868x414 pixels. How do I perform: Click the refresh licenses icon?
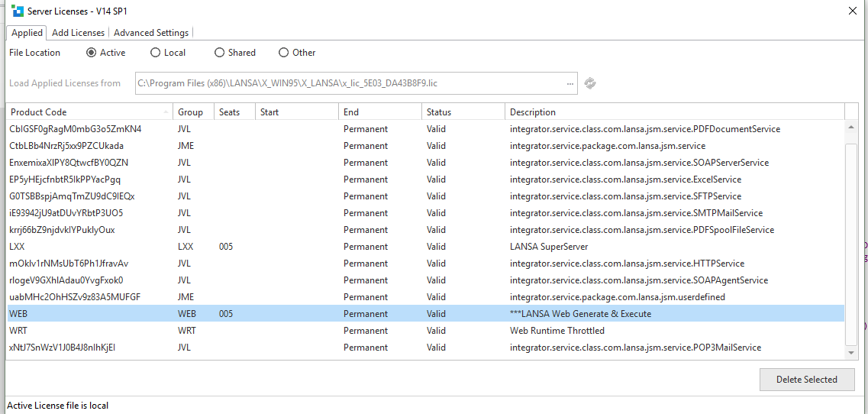point(590,83)
